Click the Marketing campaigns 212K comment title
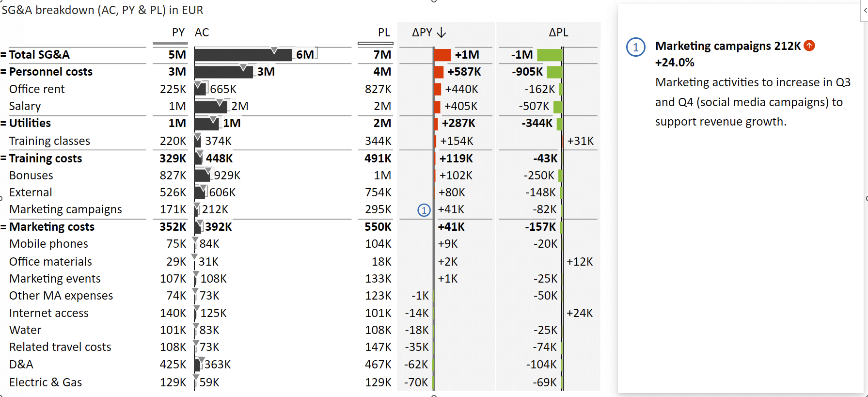Screen dimensions: 868x397 point(727,46)
